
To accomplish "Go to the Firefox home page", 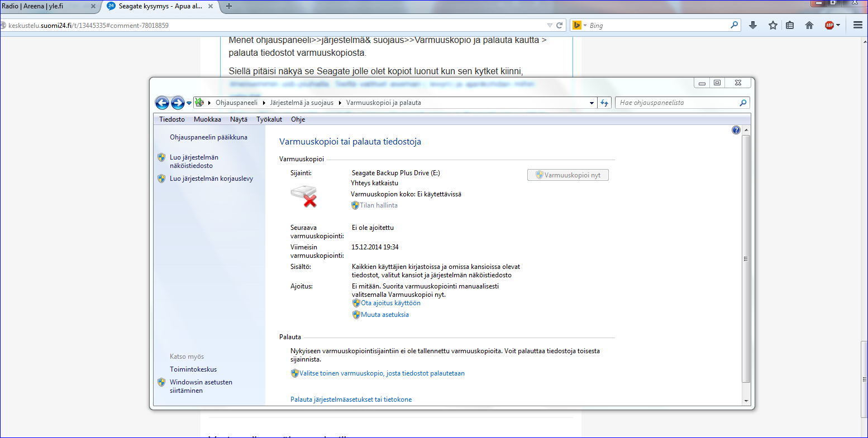I will pos(809,25).
